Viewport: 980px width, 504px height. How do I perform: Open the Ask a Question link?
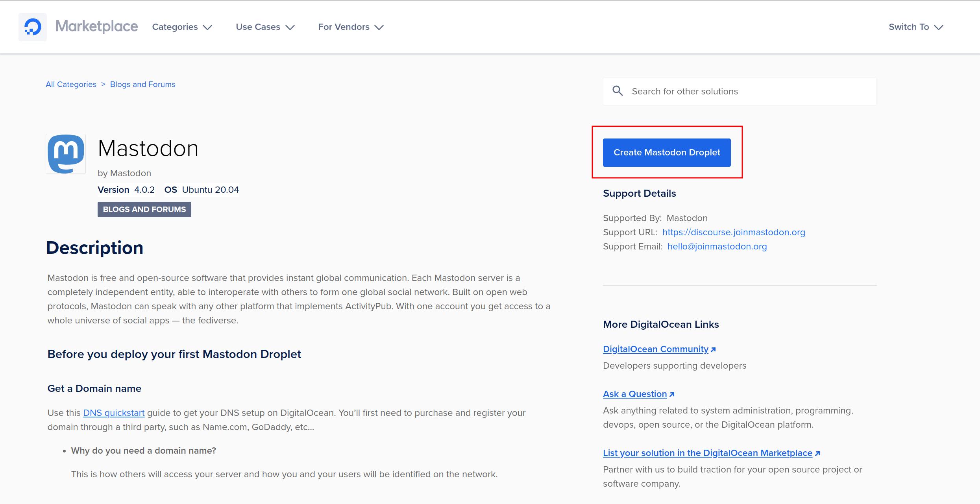coord(638,394)
